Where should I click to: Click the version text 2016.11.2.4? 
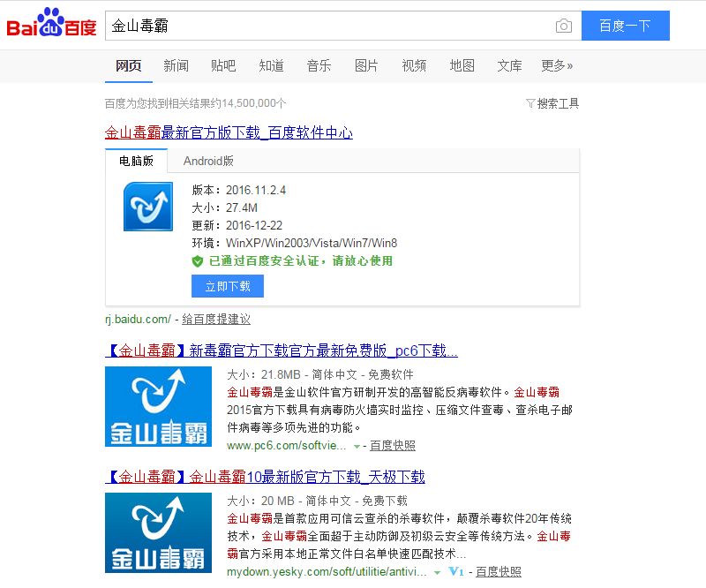(256, 190)
